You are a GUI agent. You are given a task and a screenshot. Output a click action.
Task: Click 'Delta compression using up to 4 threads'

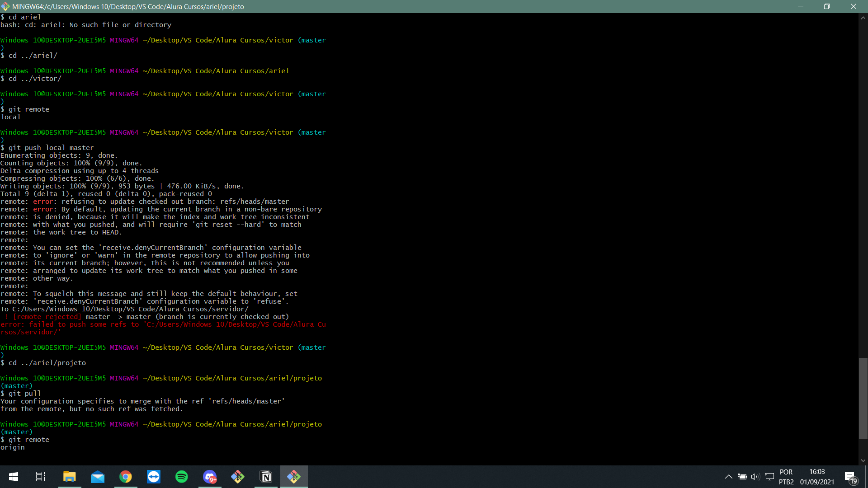80,171
